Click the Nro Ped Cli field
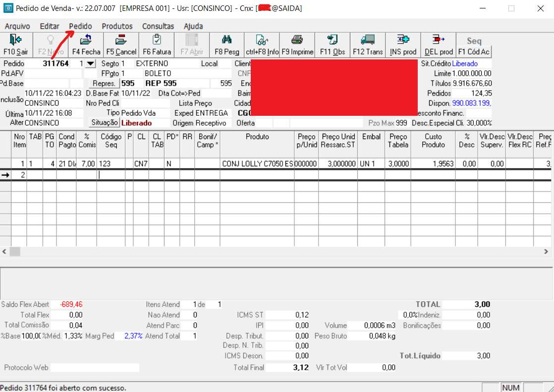Viewport: 554px width, 392px height. (x=145, y=103)
